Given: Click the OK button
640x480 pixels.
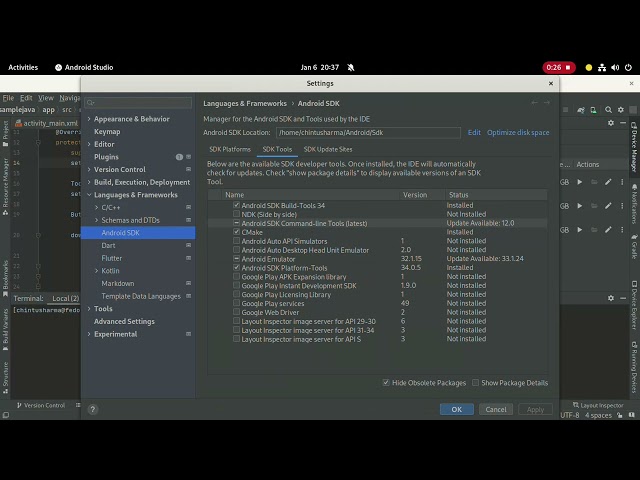Looking at the screenshot, I should point(457,409).
